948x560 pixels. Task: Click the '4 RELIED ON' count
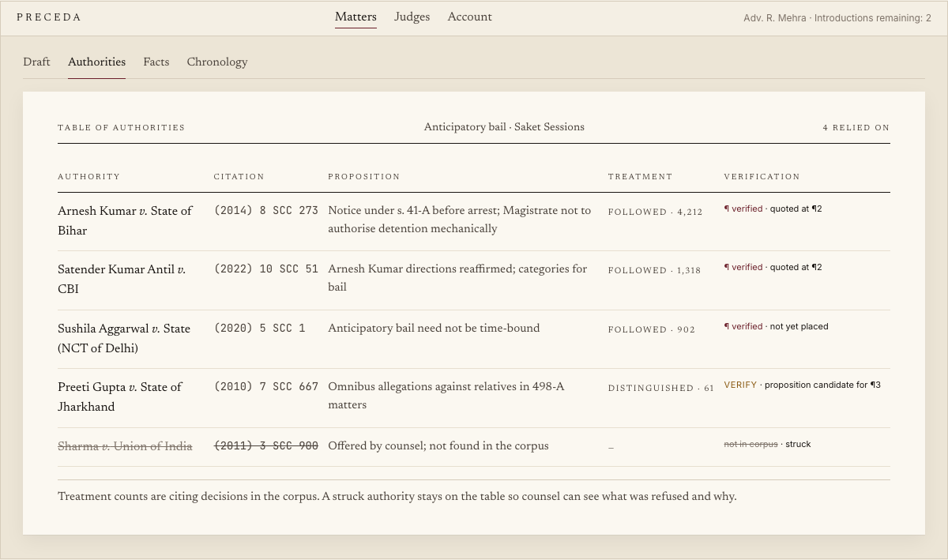pyautogui.click(x=856, y=128)
